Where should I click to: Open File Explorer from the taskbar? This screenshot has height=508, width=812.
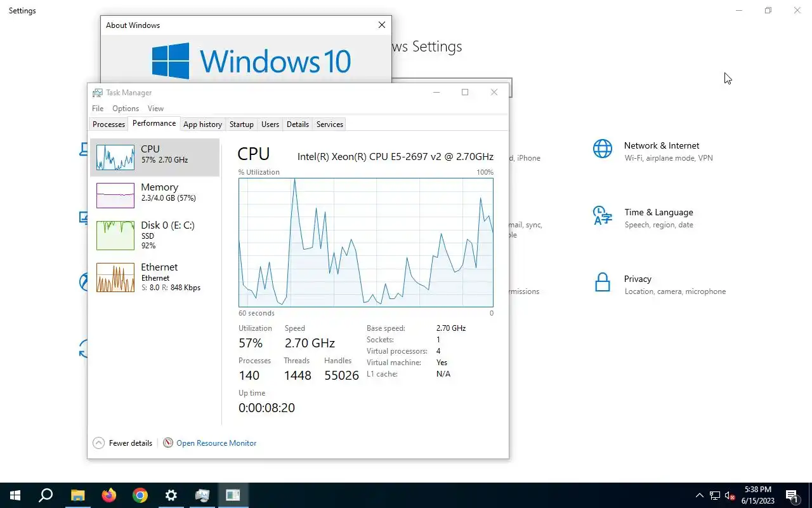pos(77,495)
